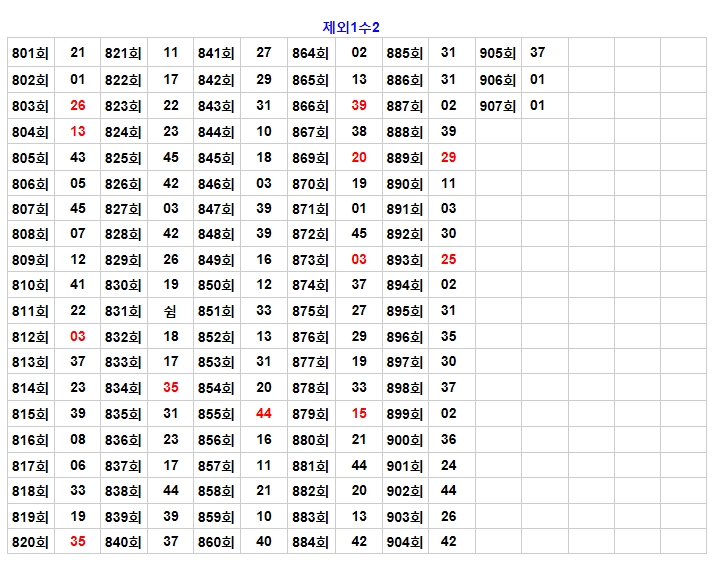Click the red 35 beside 820회

pyautogui.click(x=78, y=541)
